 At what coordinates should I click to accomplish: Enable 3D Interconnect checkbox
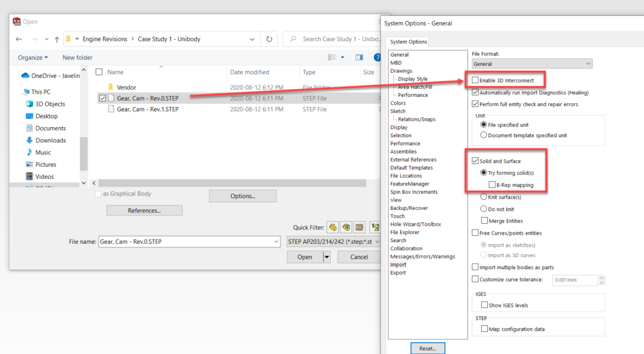coord(475,80)
